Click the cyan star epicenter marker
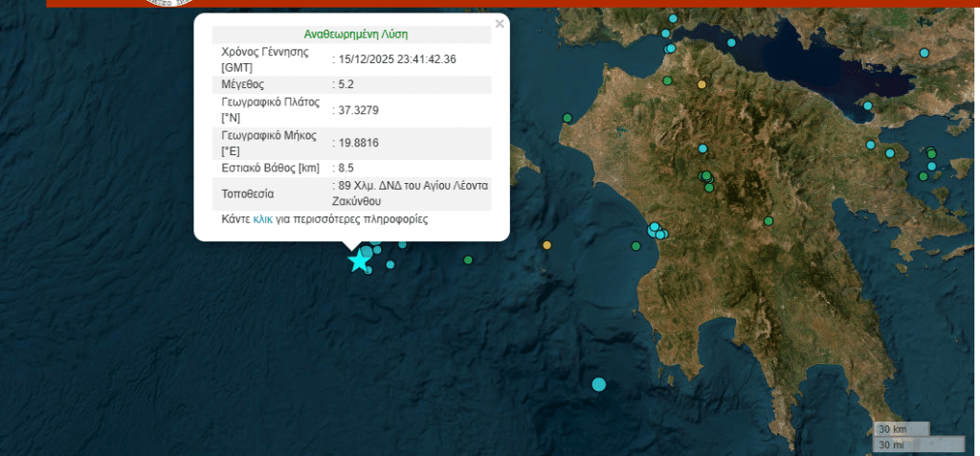The image size is (980, 456). click(359, 261)
